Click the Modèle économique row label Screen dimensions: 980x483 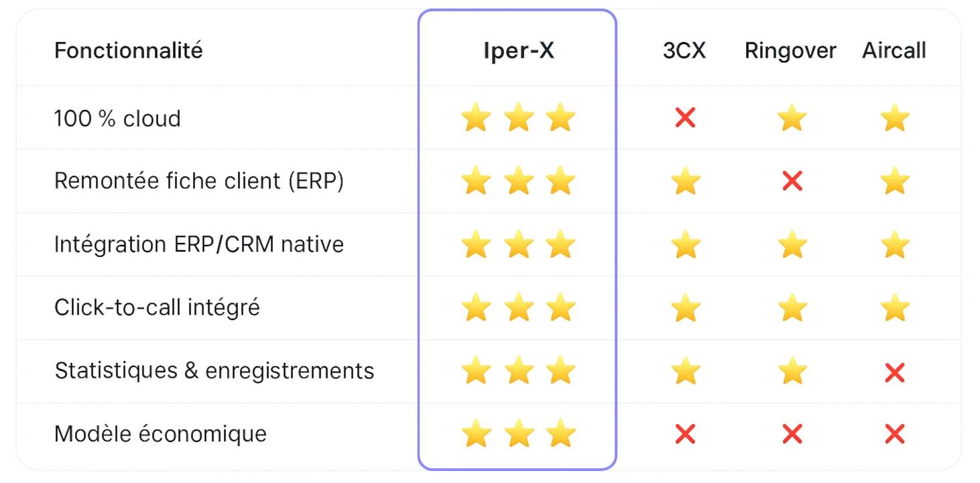pos(160,434)
